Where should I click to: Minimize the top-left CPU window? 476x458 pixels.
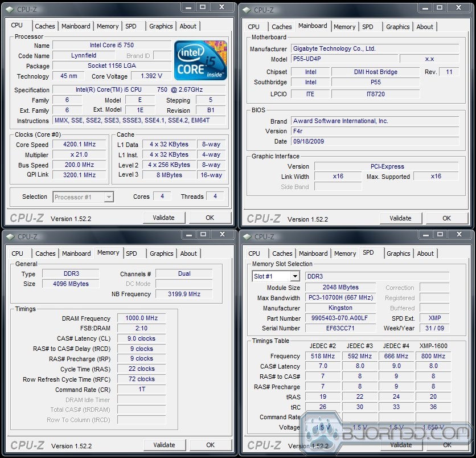click(188, 7)
